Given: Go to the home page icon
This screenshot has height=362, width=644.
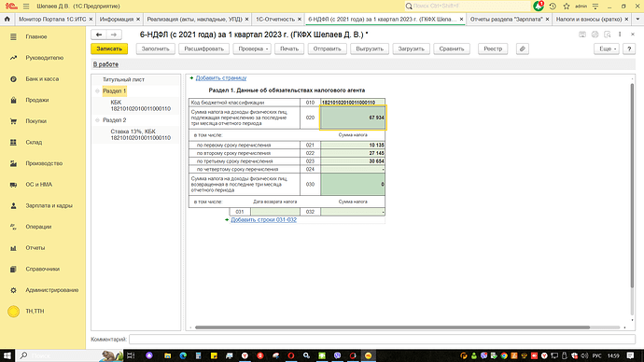Looking at the screenshot, I should click(x=7, y=19).
